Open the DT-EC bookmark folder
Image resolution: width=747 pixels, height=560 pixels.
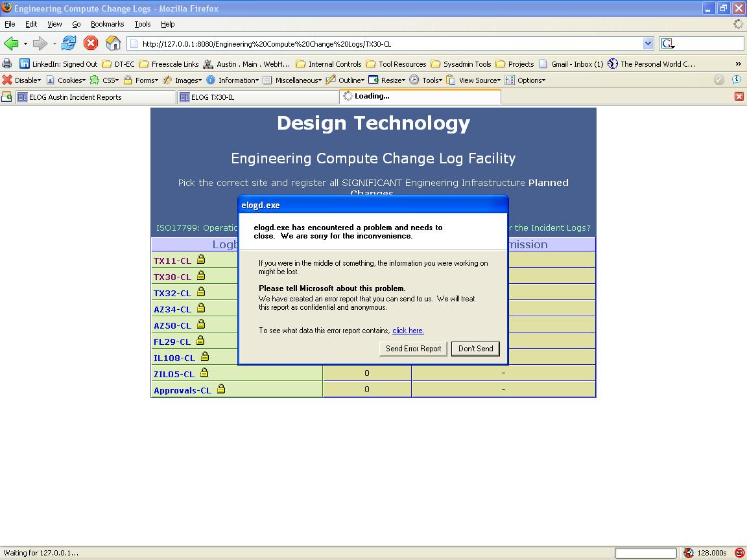click(x=118, y=64)
